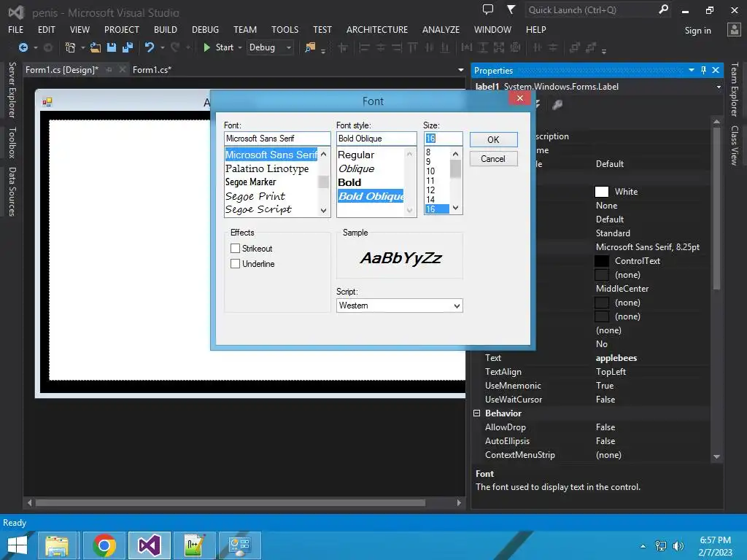Screen dimensions: 747x560
Task: Select Segoe Print in font list
Action: (255, 196)
